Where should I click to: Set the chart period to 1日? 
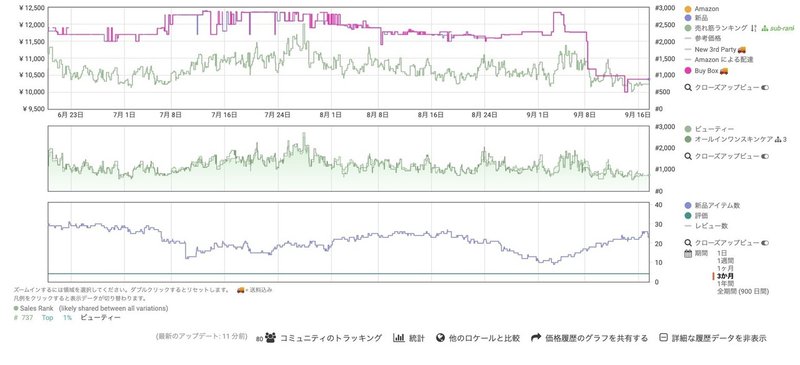pos(722,253)
